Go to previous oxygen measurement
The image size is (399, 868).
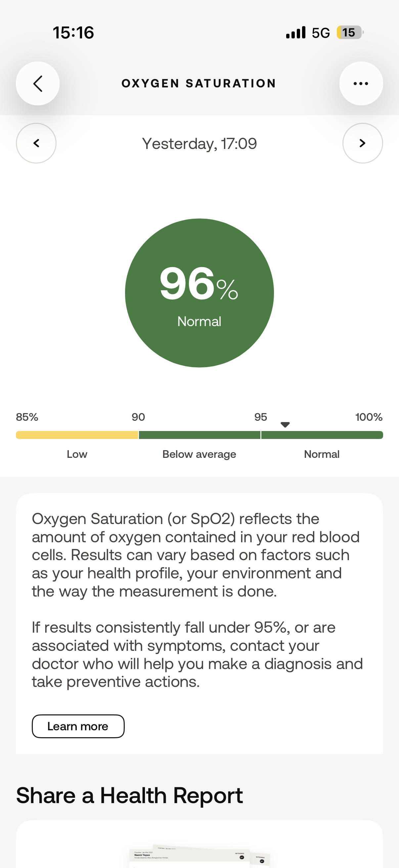pyautogui.click(x=36, y=143)
